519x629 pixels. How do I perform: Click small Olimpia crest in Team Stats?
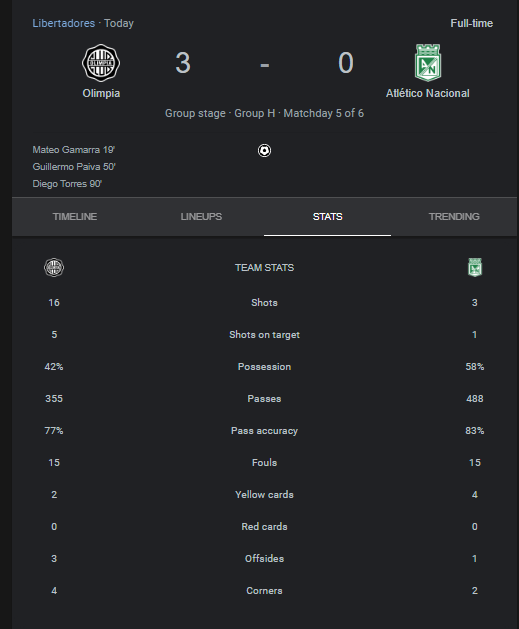pos(54,268)
